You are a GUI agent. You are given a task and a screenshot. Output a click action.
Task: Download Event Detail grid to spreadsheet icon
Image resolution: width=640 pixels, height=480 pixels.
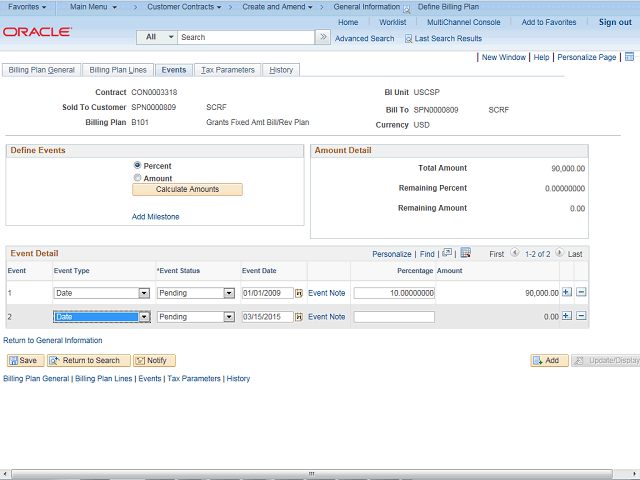465,254
